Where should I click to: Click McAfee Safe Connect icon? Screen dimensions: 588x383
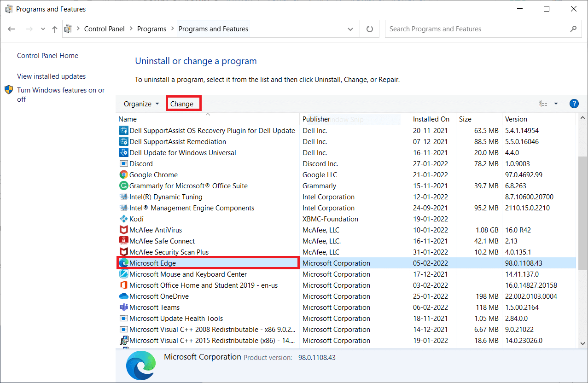[x=123, y=241]
